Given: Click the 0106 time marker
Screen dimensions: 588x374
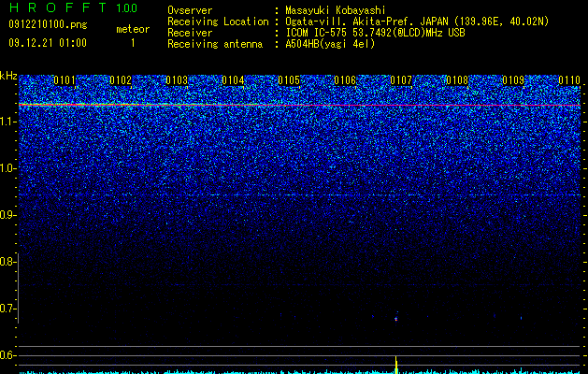Looking at the screenshot, I should 345,80.
